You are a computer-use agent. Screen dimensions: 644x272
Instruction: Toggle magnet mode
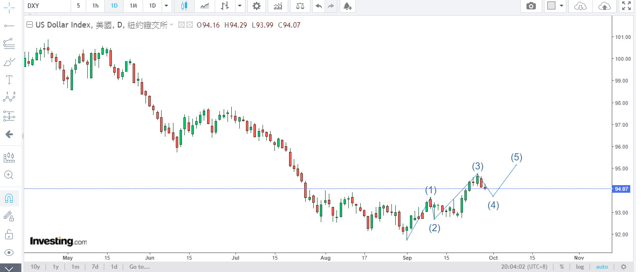tap(9, 198)
